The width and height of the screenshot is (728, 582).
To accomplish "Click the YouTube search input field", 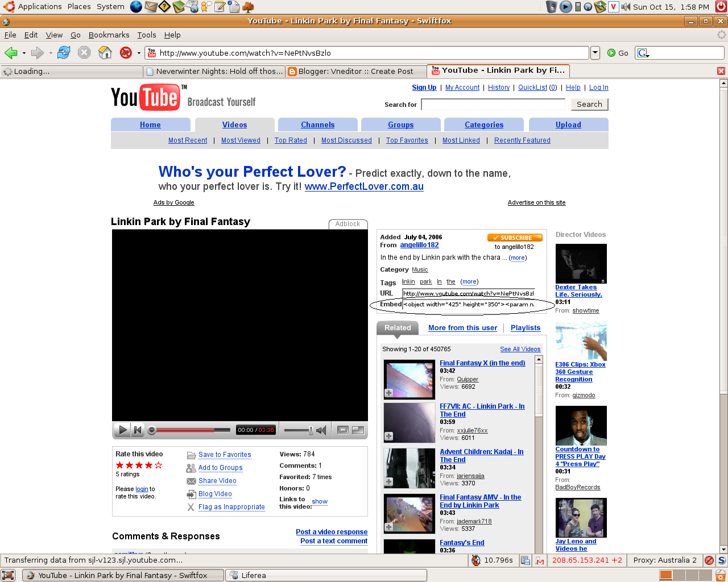I will [493, 105].
